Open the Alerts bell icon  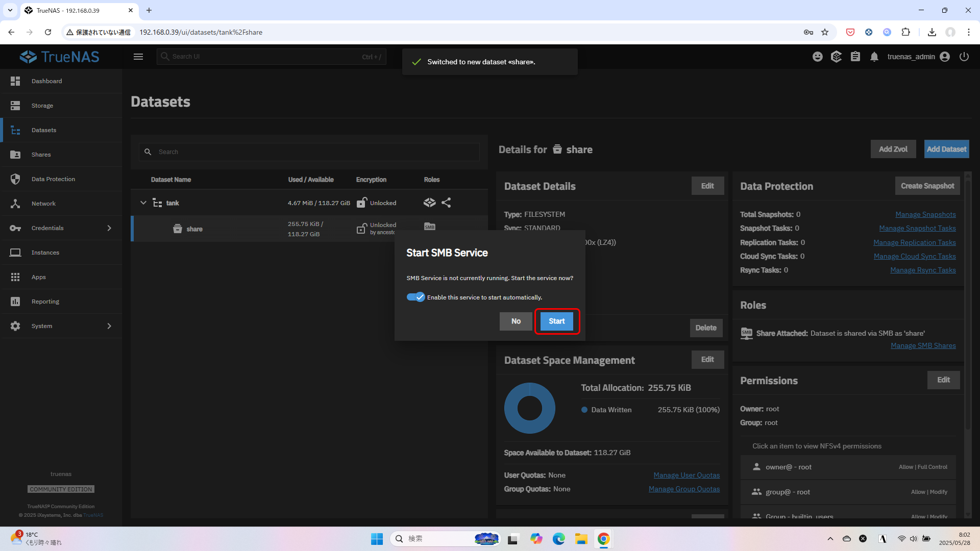tap(874, 57)
